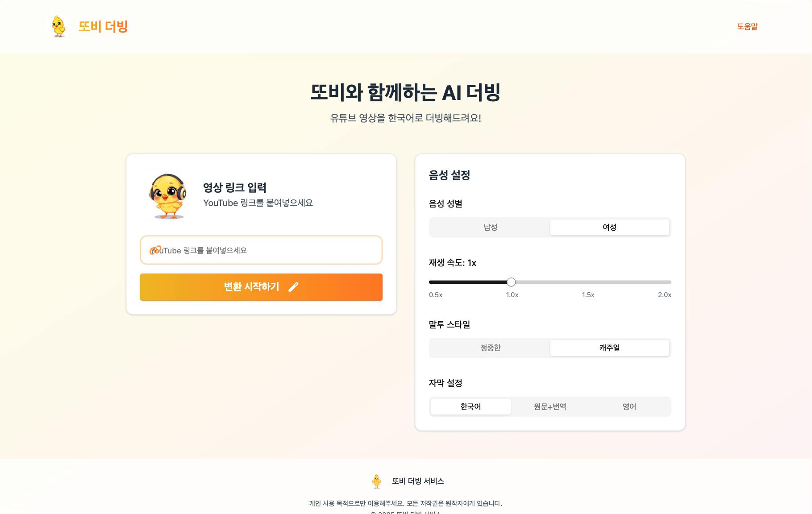Click the link icon in URL field
Image resolution: width=812 pixels, height=514 pixels.
[155, 250]
